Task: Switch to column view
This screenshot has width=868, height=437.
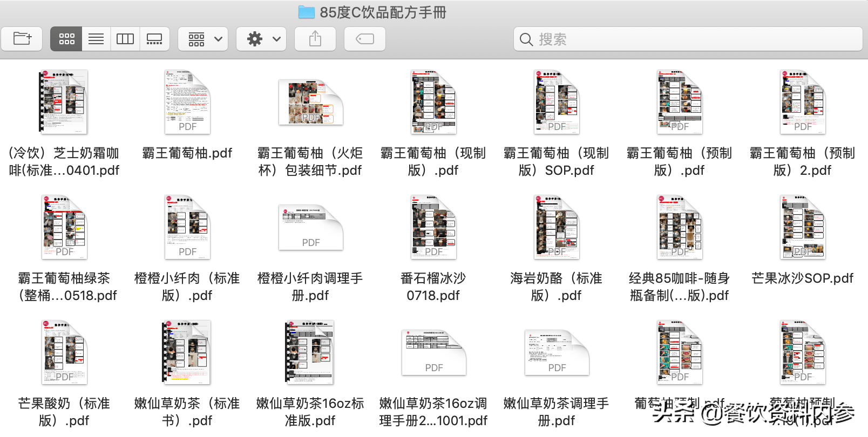Action: (125, 39)
